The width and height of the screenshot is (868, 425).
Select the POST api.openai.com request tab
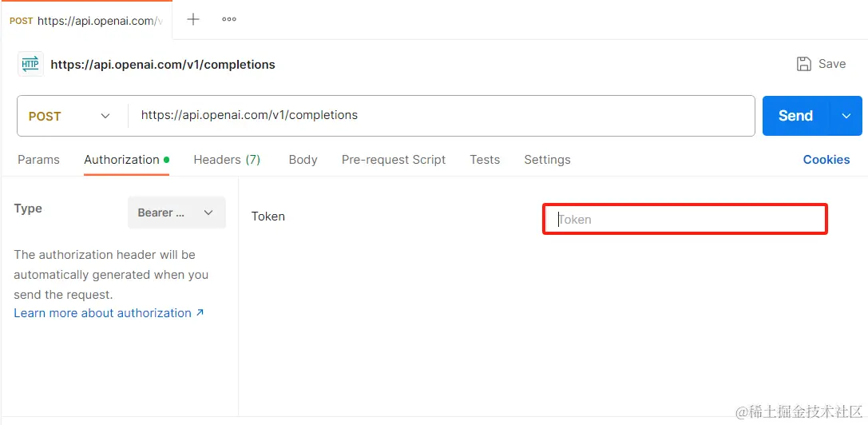[86, 21]
